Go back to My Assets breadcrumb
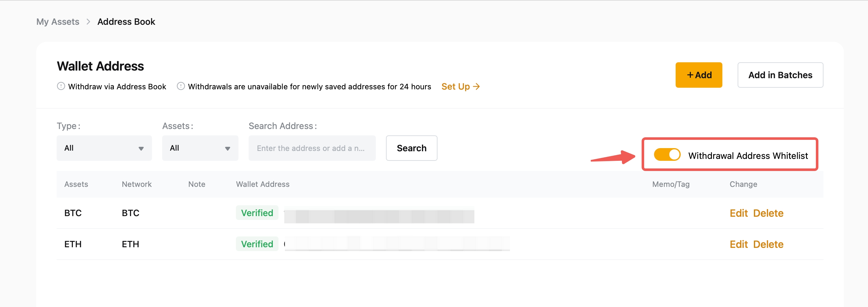868x307 pixels. (58, 22)
